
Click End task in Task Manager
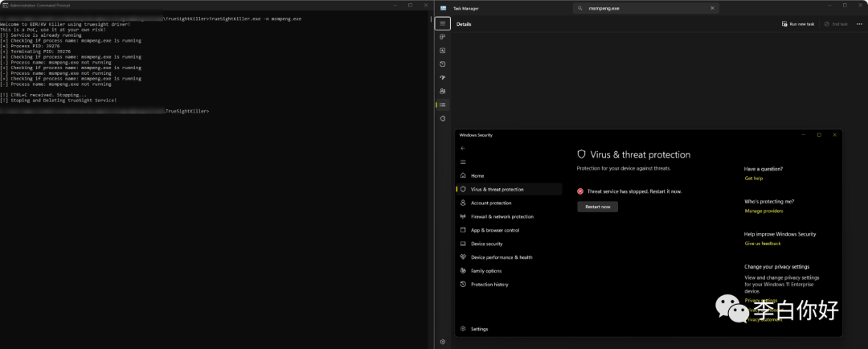click(836, 24)
